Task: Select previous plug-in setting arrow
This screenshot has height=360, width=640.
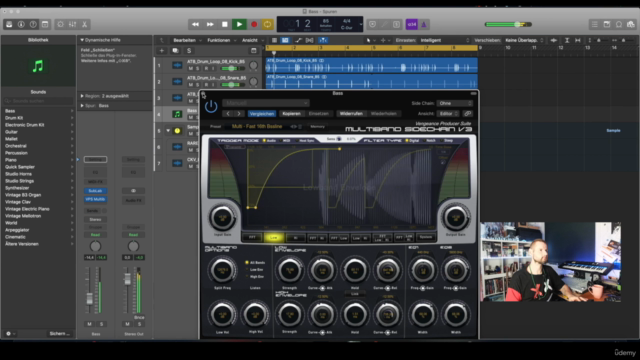Action: click(x=228, y=113)
